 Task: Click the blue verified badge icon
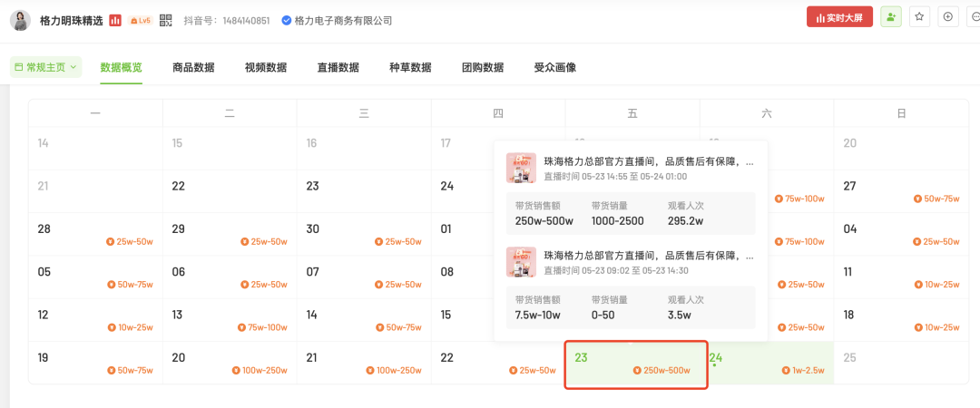(x=287, y=20)
